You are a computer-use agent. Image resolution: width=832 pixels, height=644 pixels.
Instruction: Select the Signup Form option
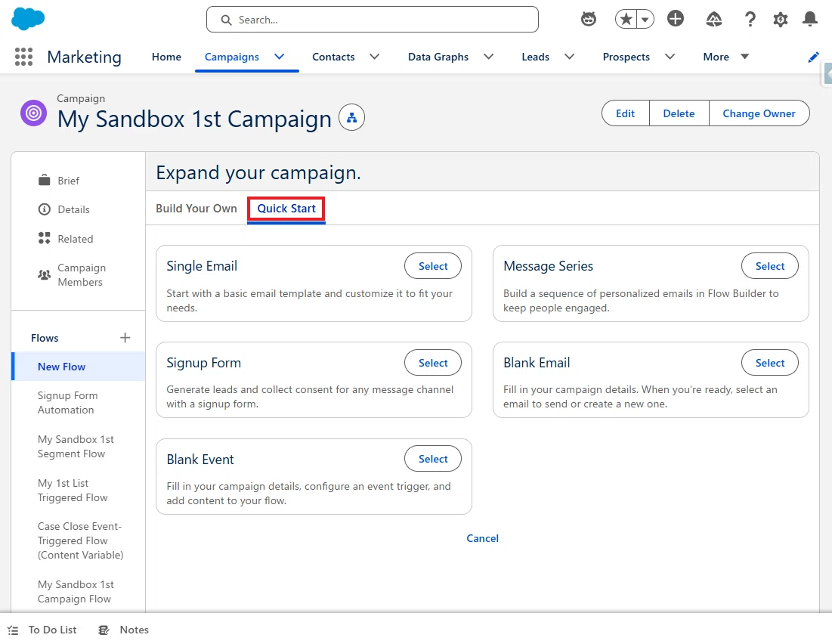point(433,363)
